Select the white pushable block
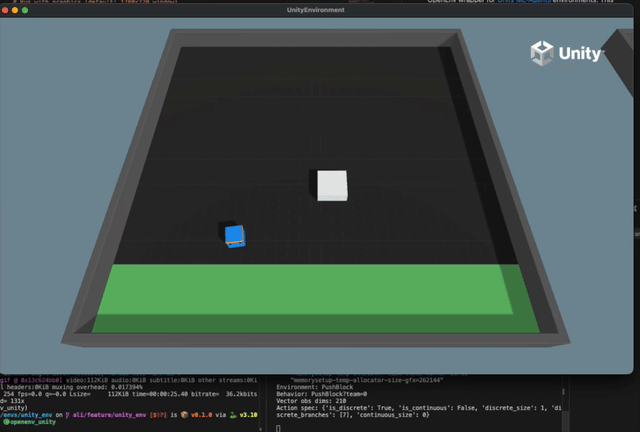The height and width of the screenshot is (432, 640). click(332, 185)
